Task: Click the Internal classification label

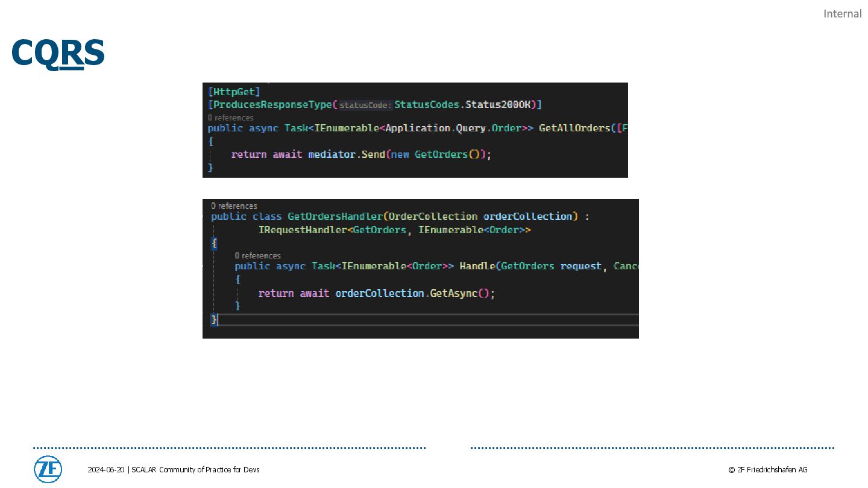Action: tap(842, 13)
